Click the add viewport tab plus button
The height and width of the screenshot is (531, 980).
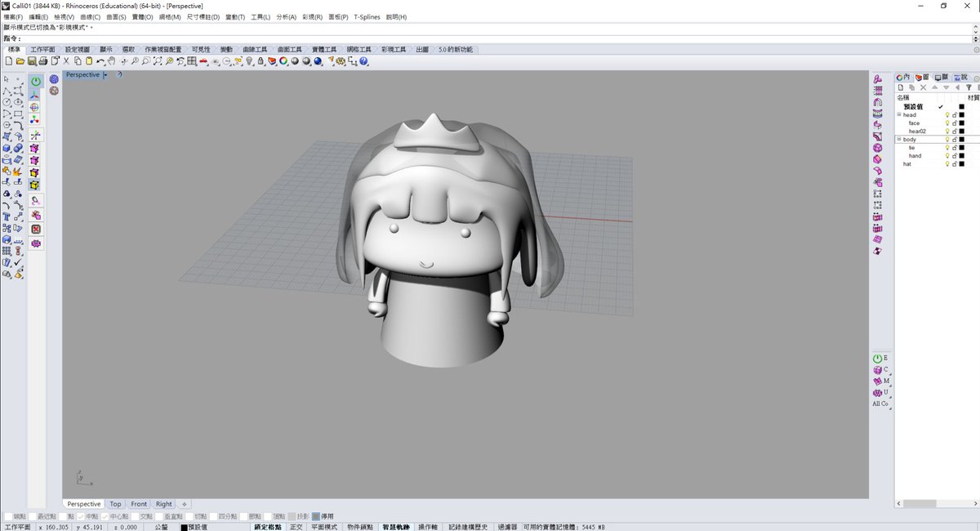(185, 504)
